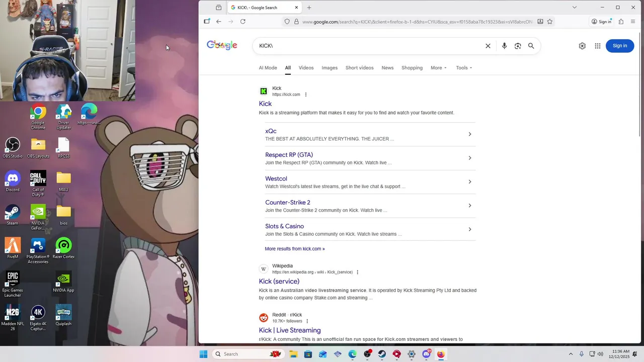644x362 pixels.
Task: Switch to AI Mode tab
Action: click(268, 68)
